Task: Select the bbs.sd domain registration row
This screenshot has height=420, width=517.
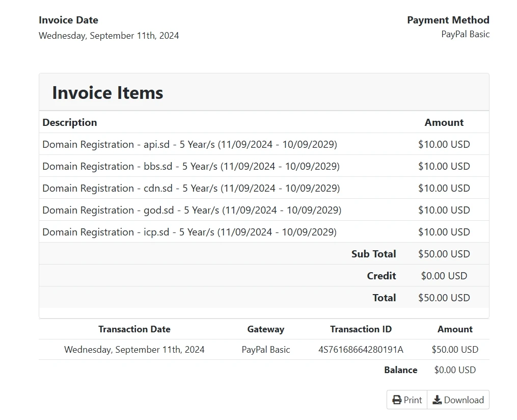Action: click(191, 166)
